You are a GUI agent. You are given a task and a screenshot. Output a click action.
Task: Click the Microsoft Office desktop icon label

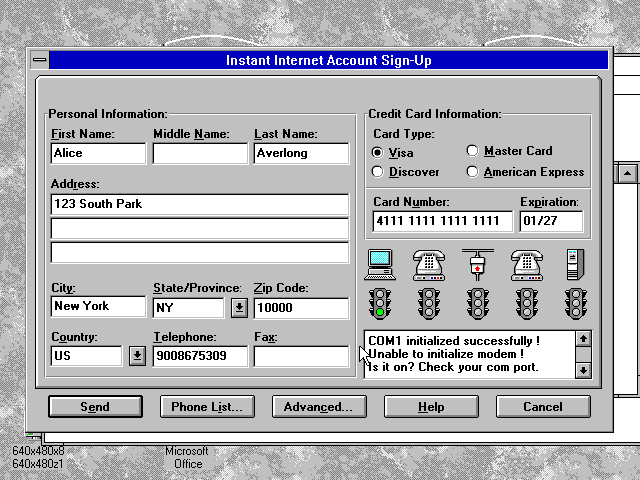coord(187,457)
